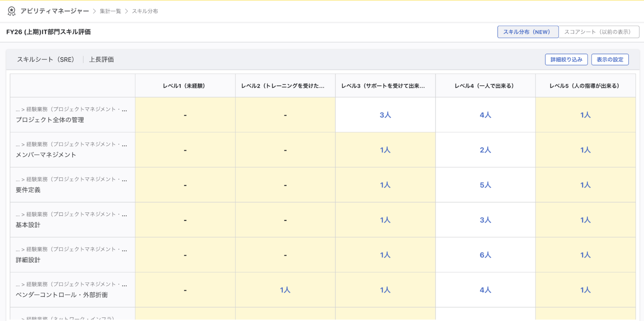Click 基本設計 row label

click(x=28, y=225)
